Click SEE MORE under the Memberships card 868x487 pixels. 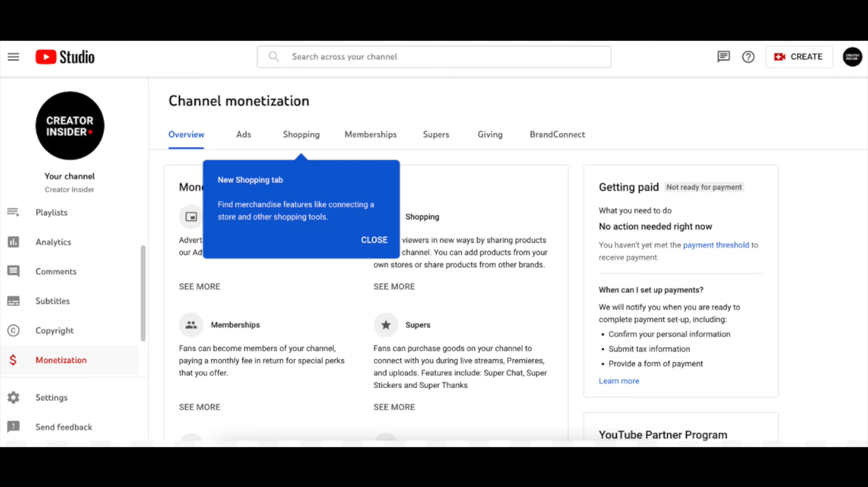tap(199, 407)
